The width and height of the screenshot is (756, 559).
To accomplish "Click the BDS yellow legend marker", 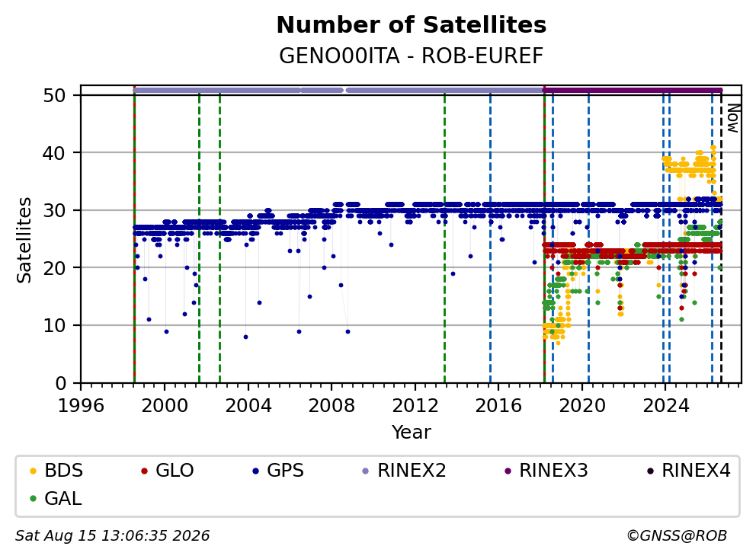I will click(x=33, y=471).
